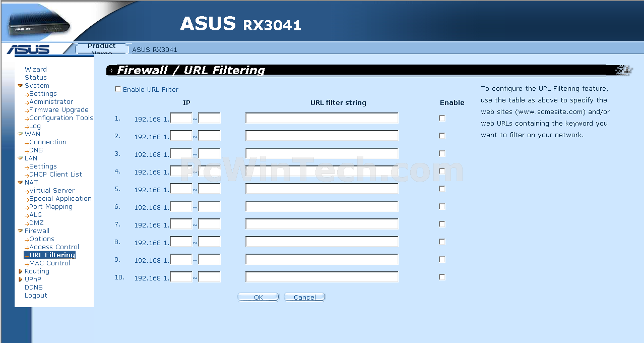The width and height of the screenshot is (644, 343).
Task: Open Virtual Server page
Action: (52, 191)
